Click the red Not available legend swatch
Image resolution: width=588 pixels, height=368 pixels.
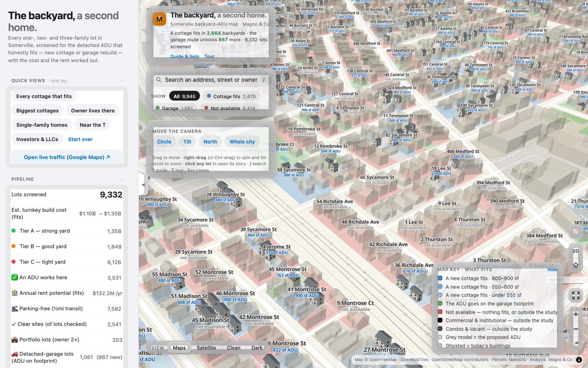pyautogui.click(x=440, y=312)
